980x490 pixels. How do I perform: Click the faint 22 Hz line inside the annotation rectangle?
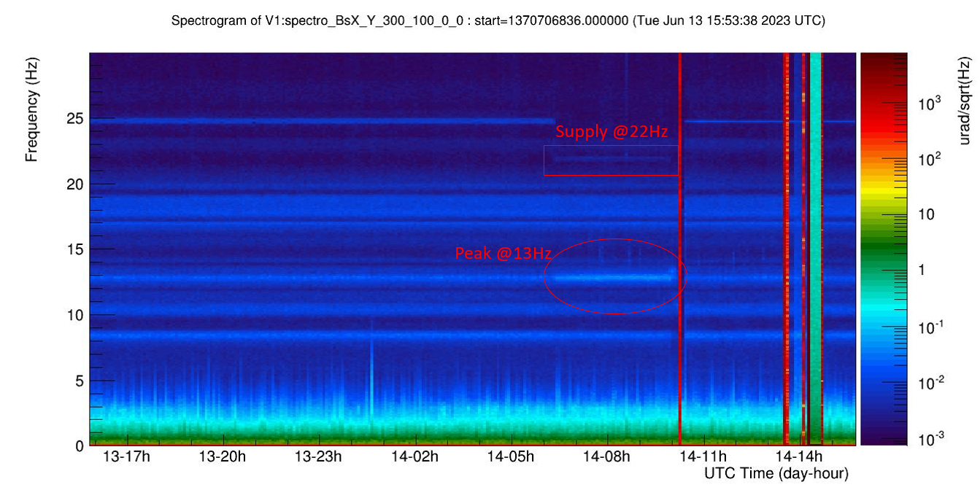pyautogui.click(x=610, y=157)
